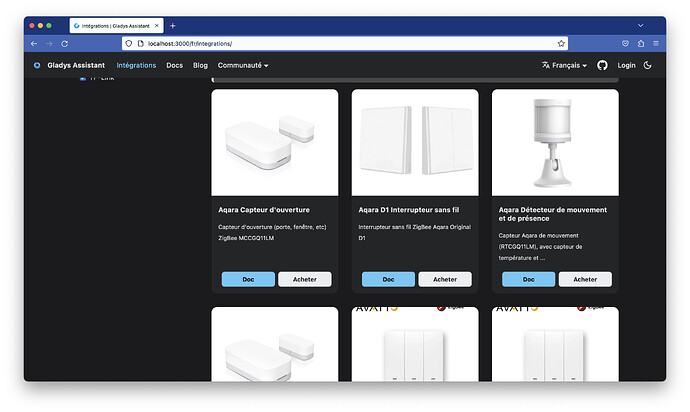Image resolution: width=690 pixels, height=412 pixels.
Task: Click the localhost address bar
Action: (340, 44)
